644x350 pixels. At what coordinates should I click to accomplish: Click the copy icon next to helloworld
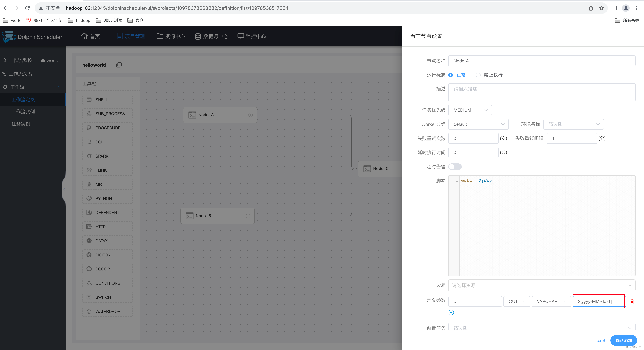click(x=119, y=65)
